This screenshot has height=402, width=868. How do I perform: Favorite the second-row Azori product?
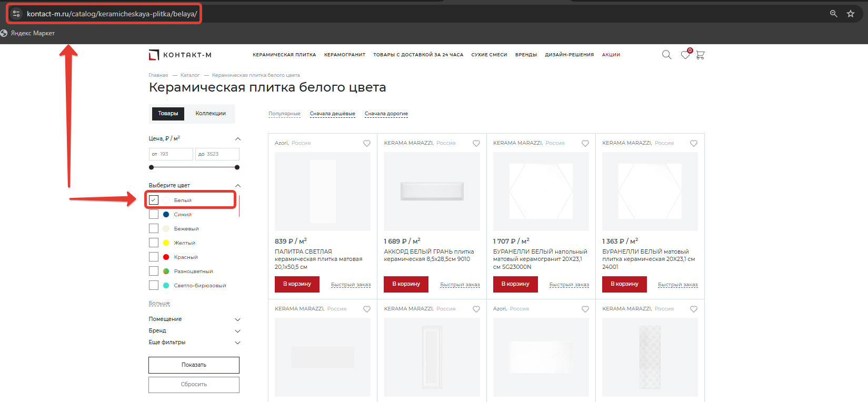(x=585, y=309)
